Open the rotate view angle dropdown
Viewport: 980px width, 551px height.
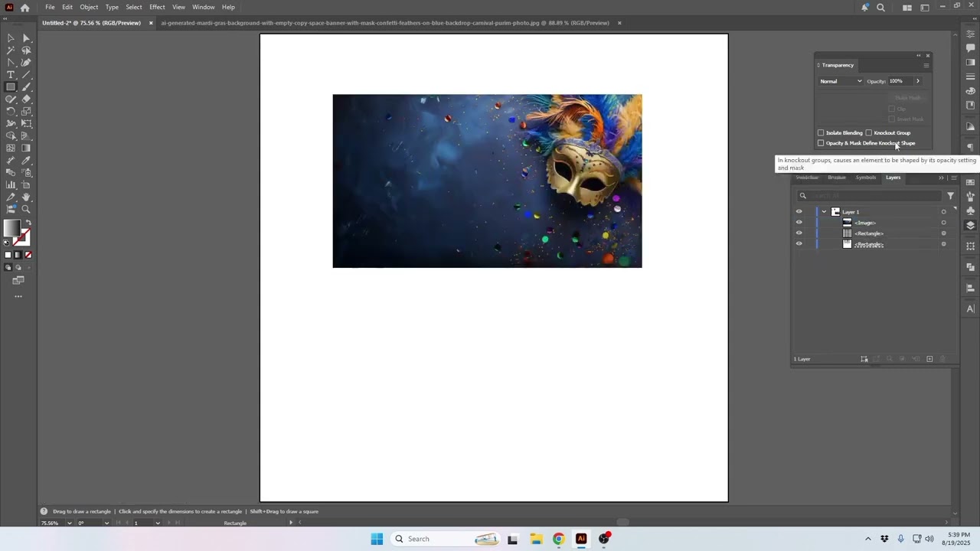pyautogui.click(x=106, y=523)
